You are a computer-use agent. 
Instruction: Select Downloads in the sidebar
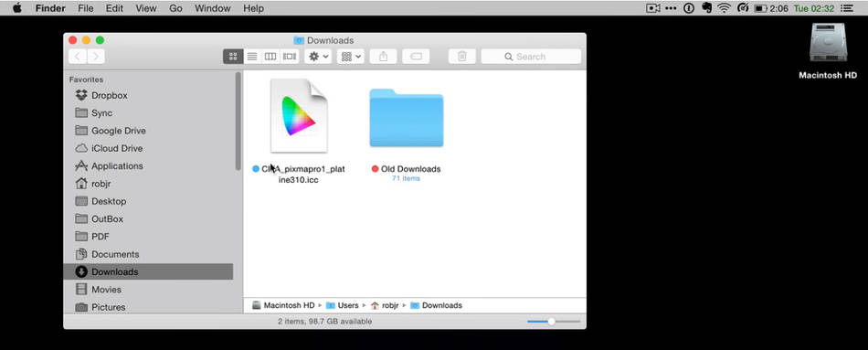tap(148, 272)
